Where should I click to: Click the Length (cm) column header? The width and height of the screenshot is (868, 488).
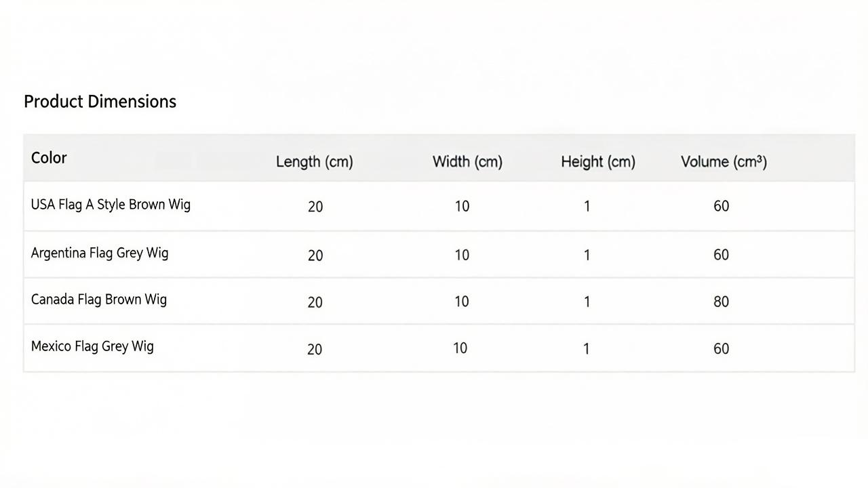point(314,162)
